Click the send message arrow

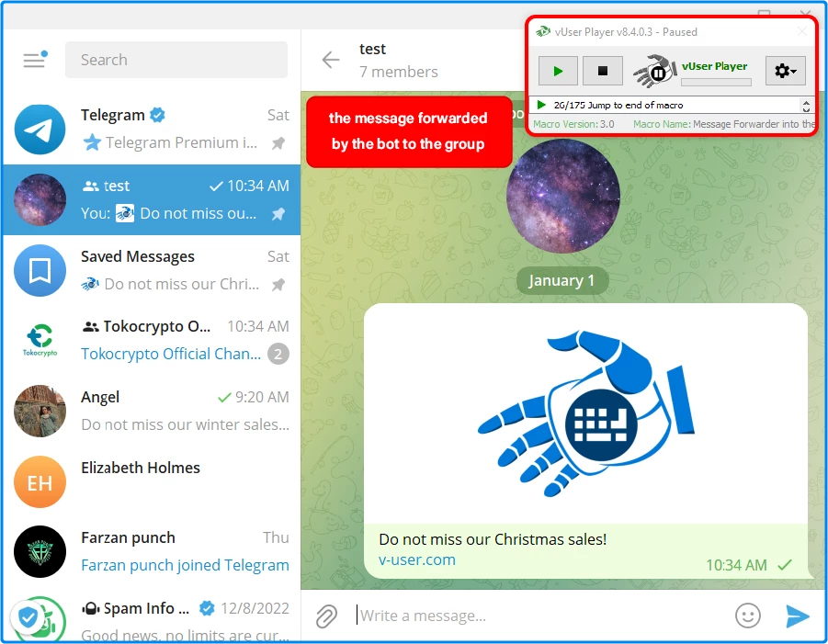pyautogui.click(x=797, y=616)
